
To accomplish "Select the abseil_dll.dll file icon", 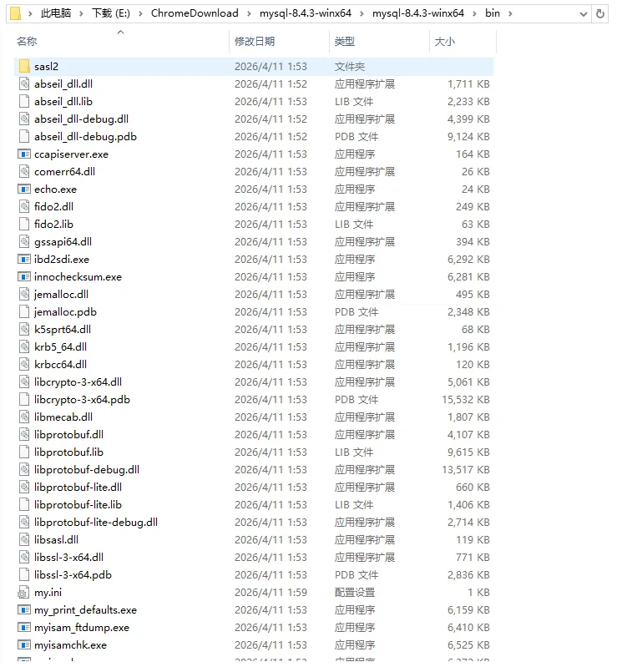I will [24, 84].
